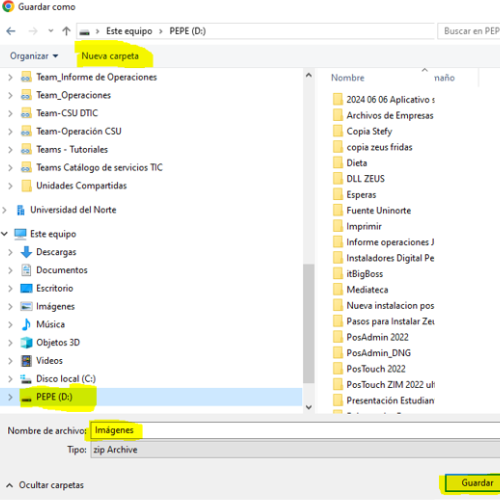Viewport: 500px width, 500px height.
Task: Select the Descargas download arrow icon
Action: point(26,252)
